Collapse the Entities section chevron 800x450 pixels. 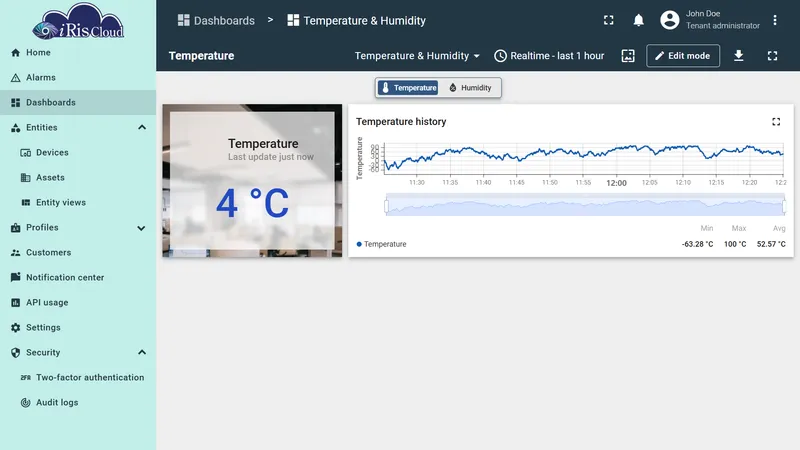142,128
